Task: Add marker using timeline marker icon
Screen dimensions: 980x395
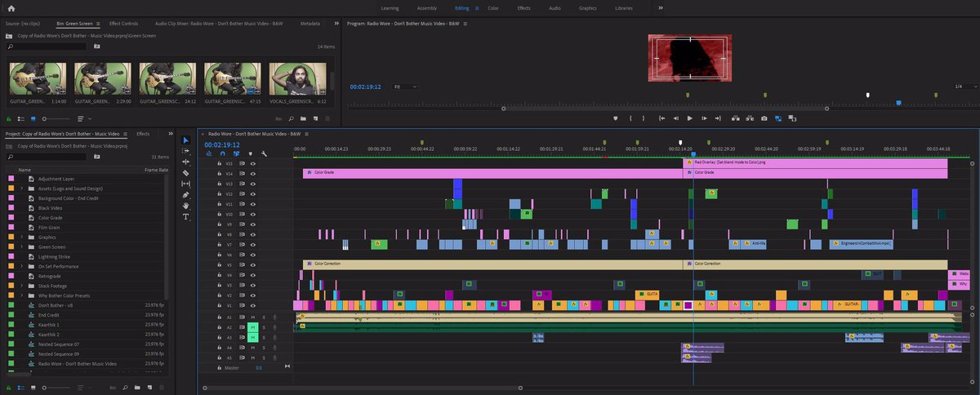Action: [250, 153]
